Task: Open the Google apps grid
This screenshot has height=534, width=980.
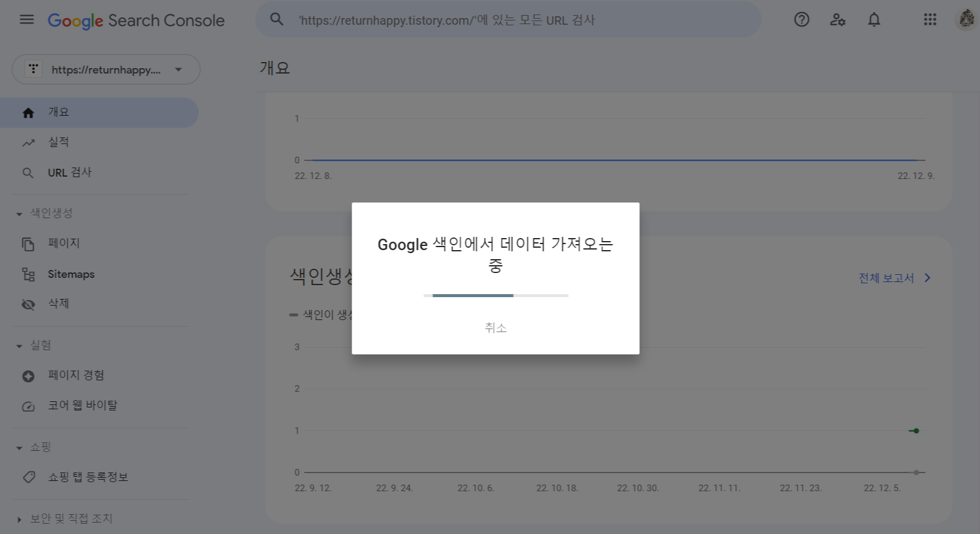Action: 930,19
